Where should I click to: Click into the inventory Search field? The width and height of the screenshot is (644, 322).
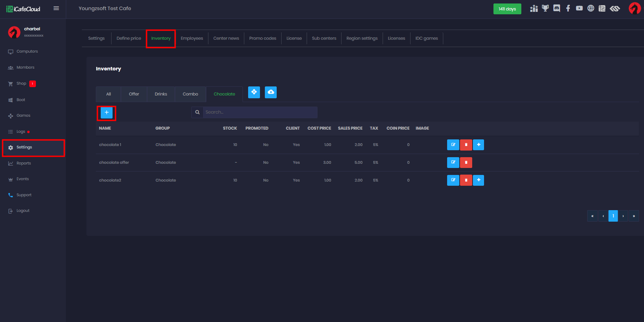point(260,112)
